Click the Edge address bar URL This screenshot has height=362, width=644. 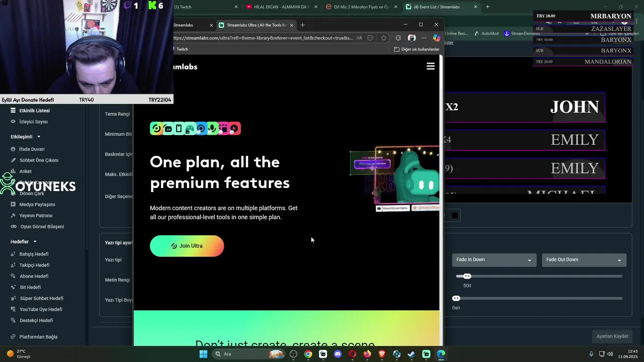pyautogui.click(x=263, y=38)
